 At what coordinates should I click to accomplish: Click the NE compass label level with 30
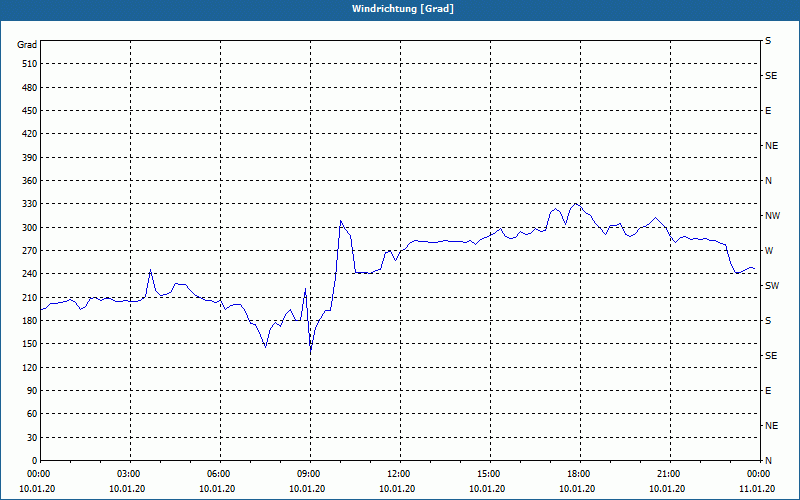pyautogui.click(x=771, y=426)
